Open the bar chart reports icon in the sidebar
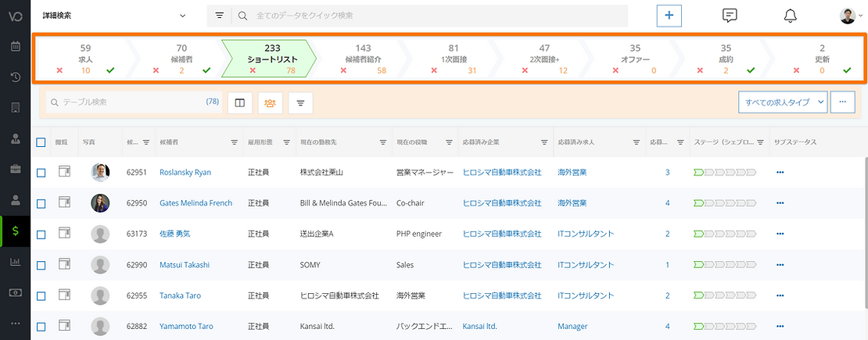 pos(15,261)
